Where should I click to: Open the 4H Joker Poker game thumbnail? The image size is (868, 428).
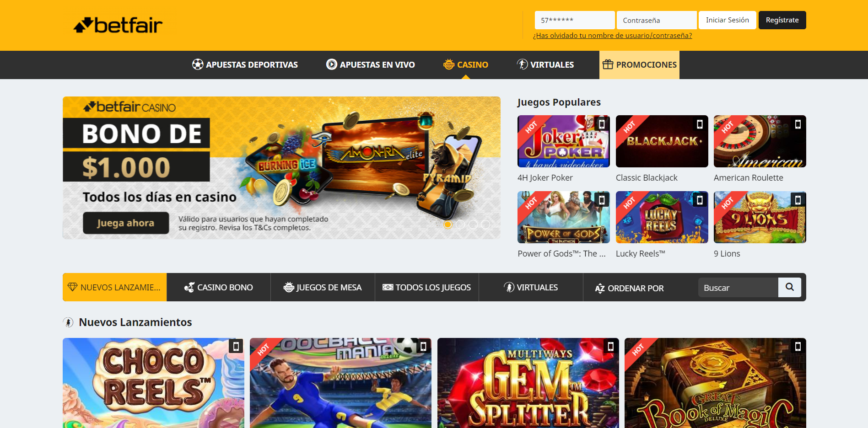point(564,141)
